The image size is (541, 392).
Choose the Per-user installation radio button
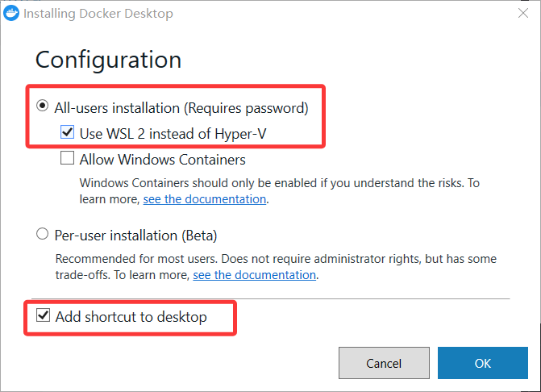click(x=42, y=234)
